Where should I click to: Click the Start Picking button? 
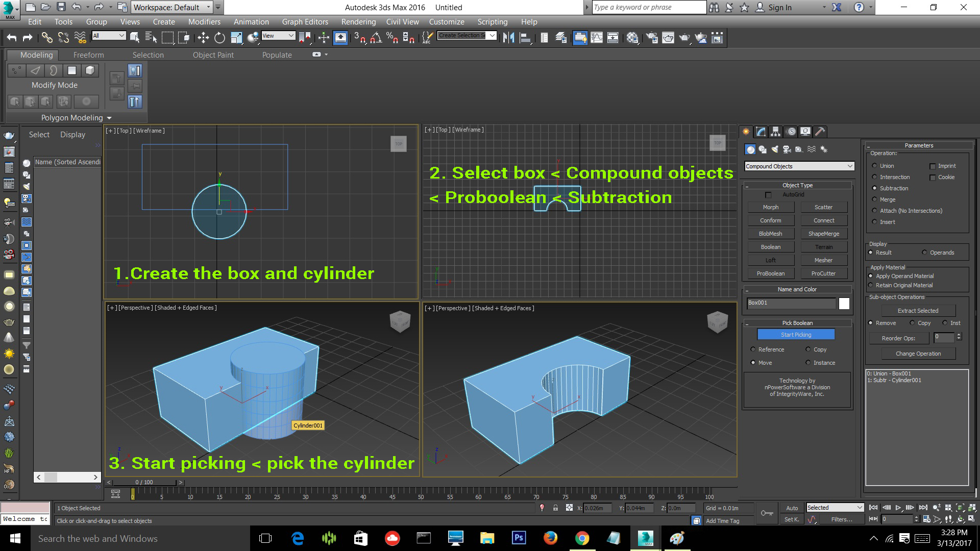click(796, 334)
